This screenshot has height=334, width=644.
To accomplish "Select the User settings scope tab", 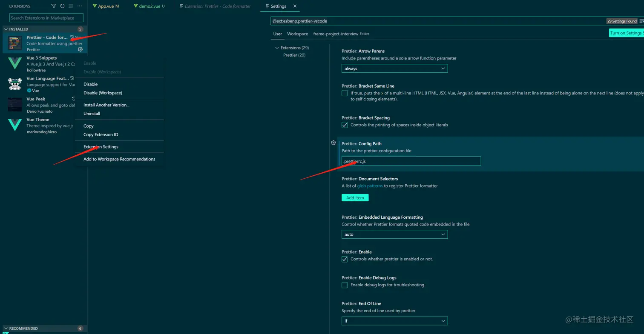I will [x=278, y=34].
